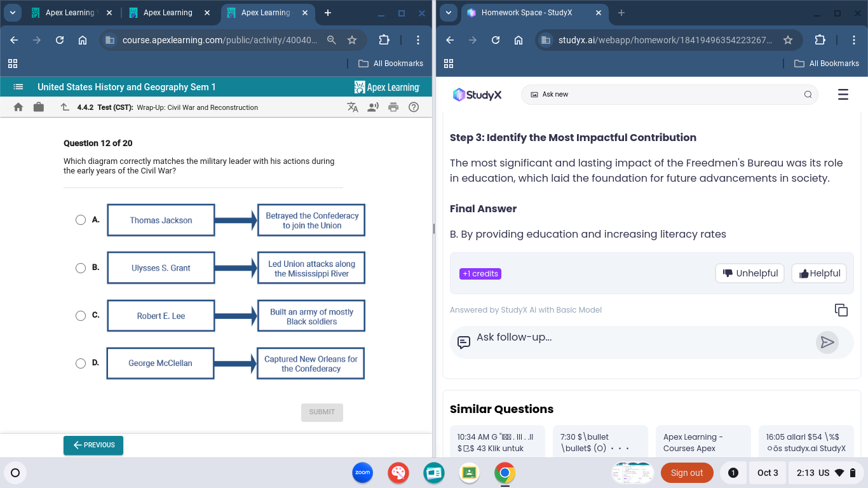
Task: Open Chrome from the shelf
Action: 505,473
